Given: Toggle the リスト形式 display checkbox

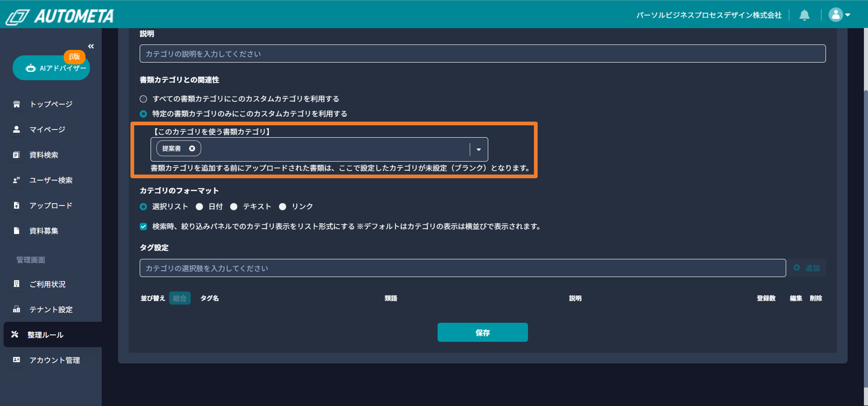Looking at the screenshot, I should coord(144,227).
